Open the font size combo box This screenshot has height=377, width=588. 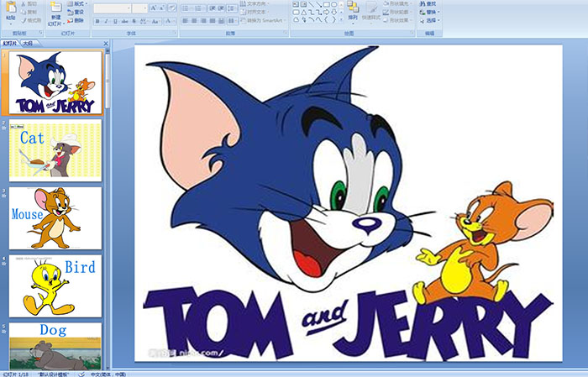click(x=139, y=8)
